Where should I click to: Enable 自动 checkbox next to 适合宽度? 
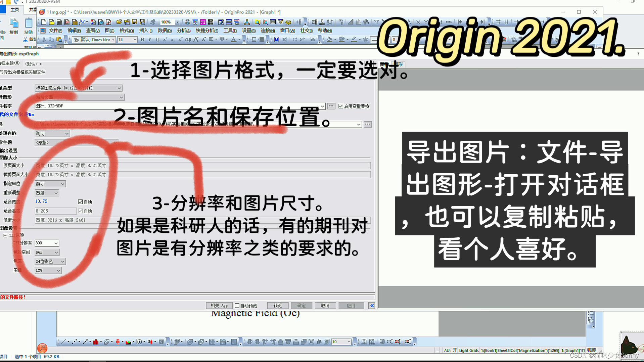click(x=81, y=201)
